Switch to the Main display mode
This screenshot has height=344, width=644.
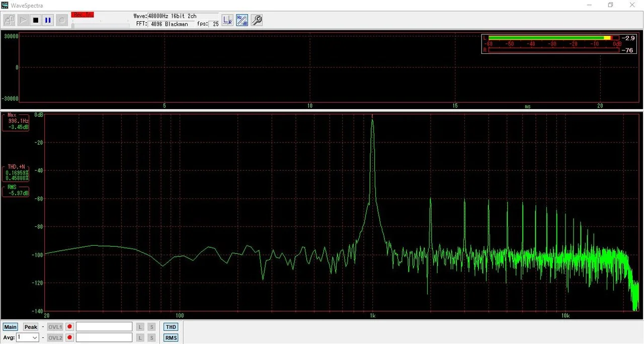pyautogui.click(x=10, y=326)
